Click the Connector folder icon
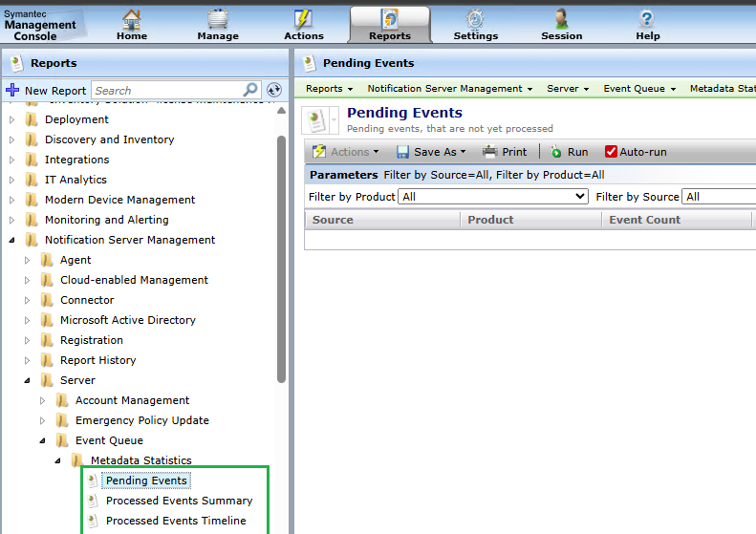This screenshot has width=756, height=534. click(47, 300)
